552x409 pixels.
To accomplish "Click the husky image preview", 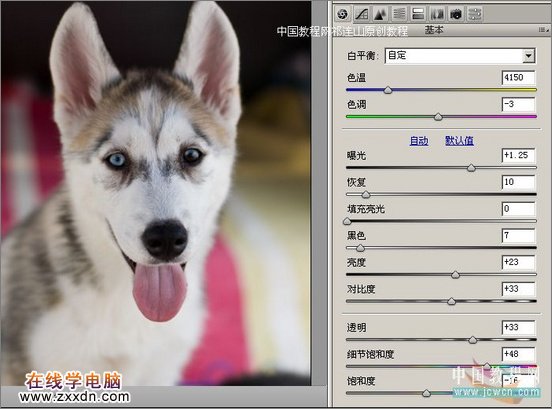I will 156,193.
